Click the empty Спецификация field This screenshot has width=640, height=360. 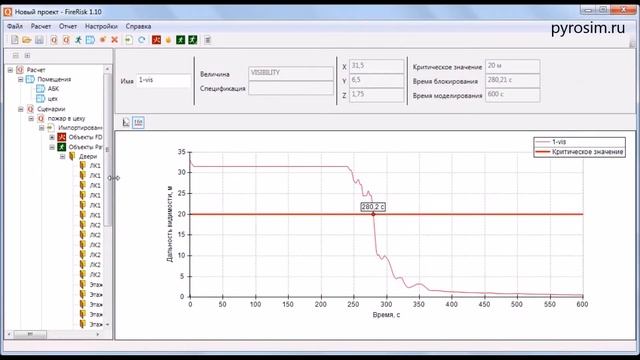point(291,88)
